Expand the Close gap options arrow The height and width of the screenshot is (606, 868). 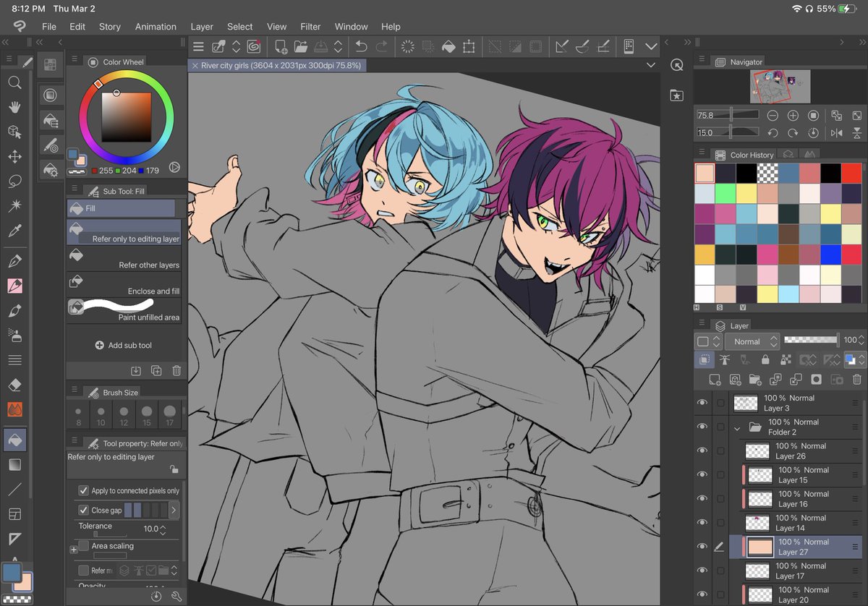click(174, 510)
